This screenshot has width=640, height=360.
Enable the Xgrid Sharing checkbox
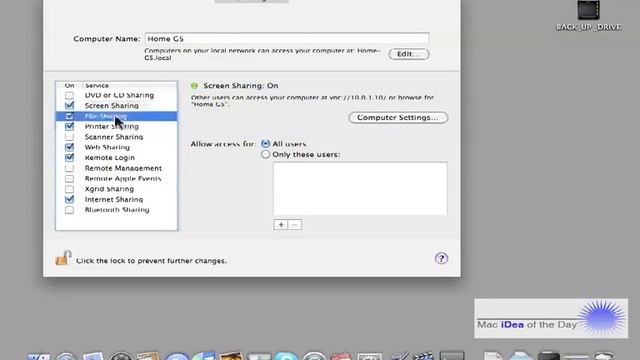(x=69, y=189)
